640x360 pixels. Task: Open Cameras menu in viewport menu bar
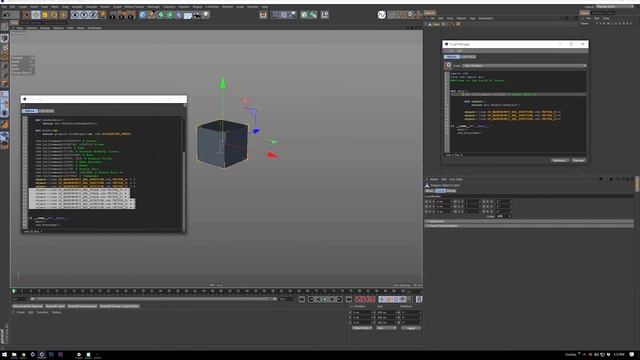point(32,28)
